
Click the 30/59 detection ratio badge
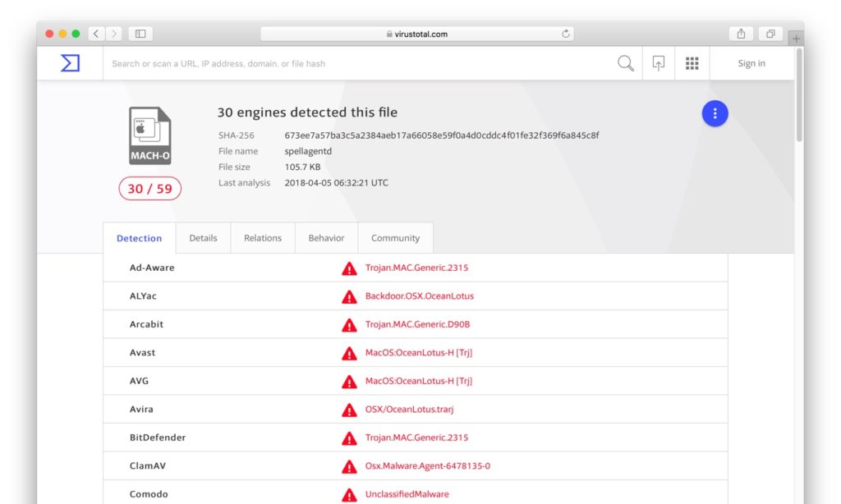[149, 188]
